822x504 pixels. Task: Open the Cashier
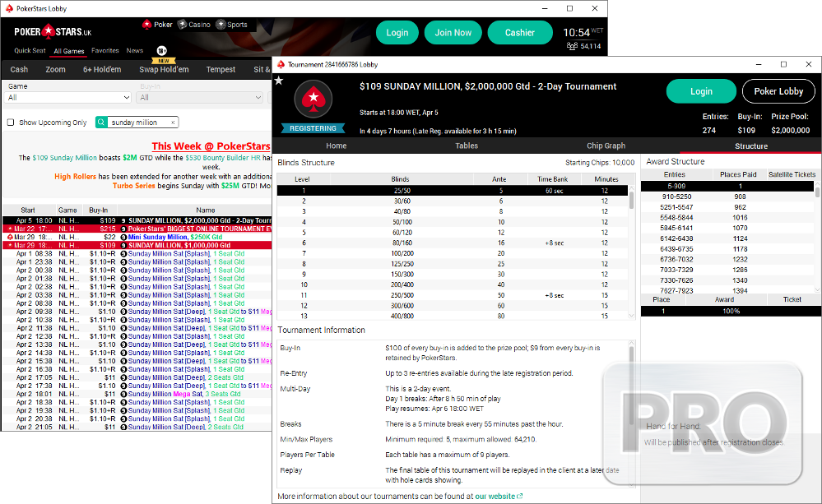(x=520, y=33)
